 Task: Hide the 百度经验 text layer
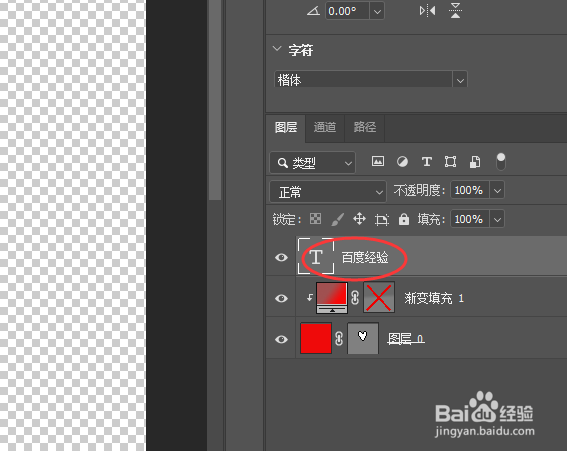pyautogui.click(x=281, y=258)
